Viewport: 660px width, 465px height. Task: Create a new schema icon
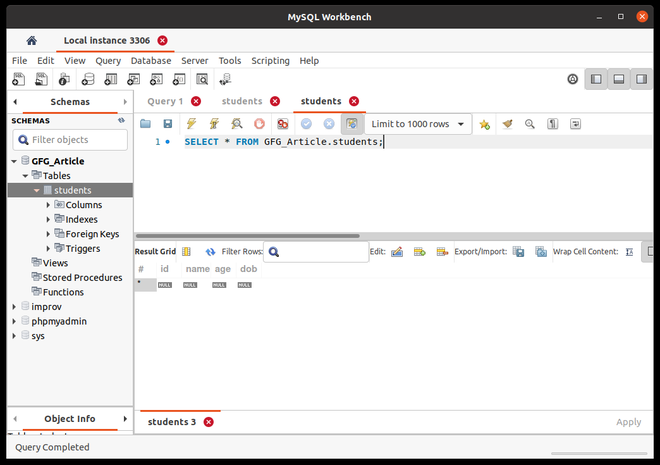click(88, 79)
